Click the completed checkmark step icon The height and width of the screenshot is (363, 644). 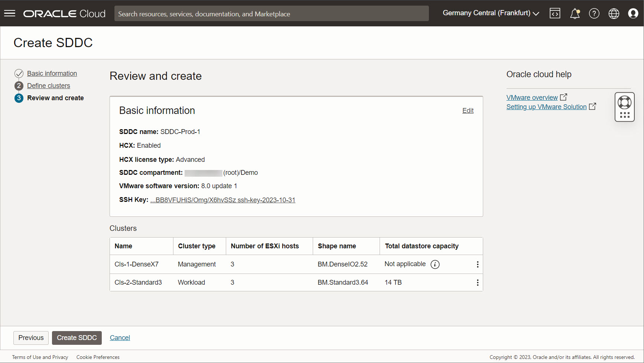click(19, 73)
